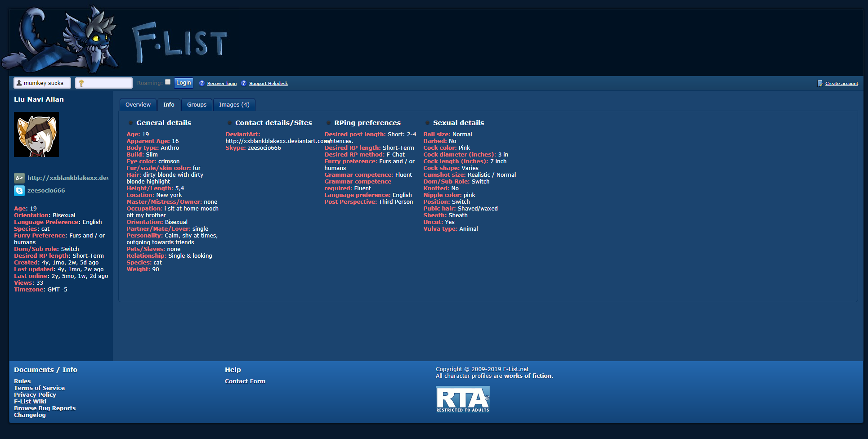Click the Location: New york entry
This screenshot has height=439, width=868.
click(154, 195)
